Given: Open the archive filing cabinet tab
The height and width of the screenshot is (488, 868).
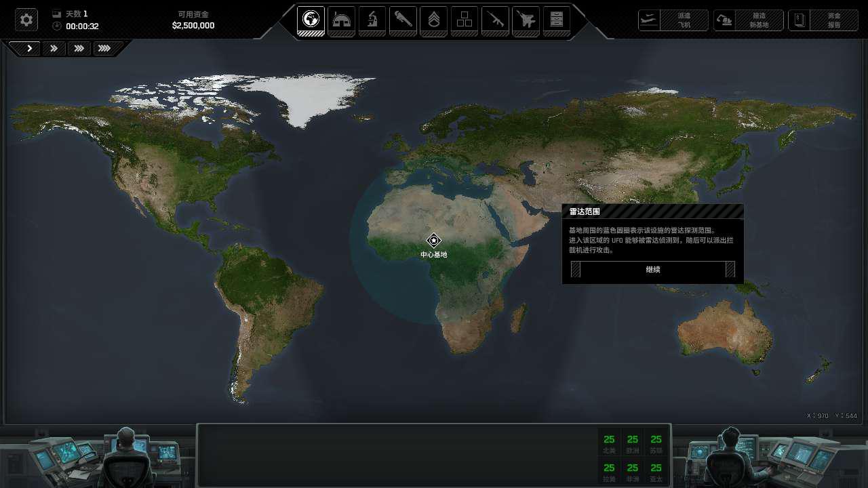Looking at the screenshot, I should 557,20.
